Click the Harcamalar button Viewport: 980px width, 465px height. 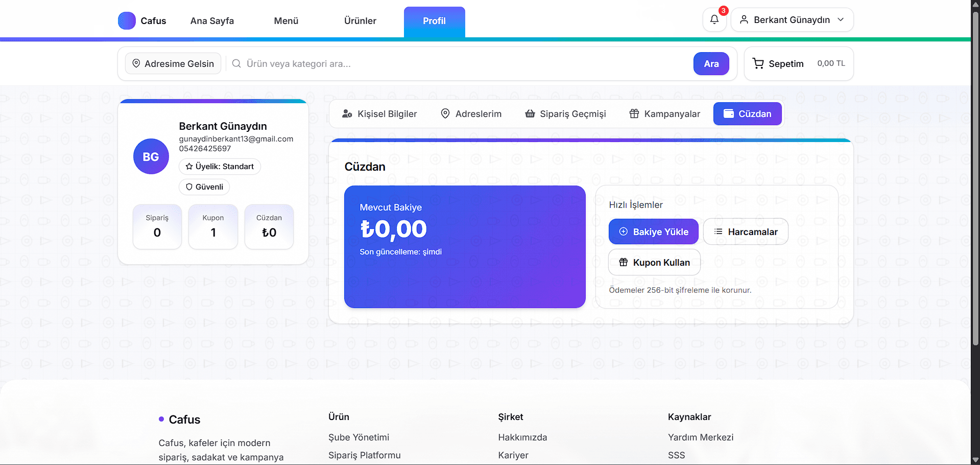[x=745, y=232]
